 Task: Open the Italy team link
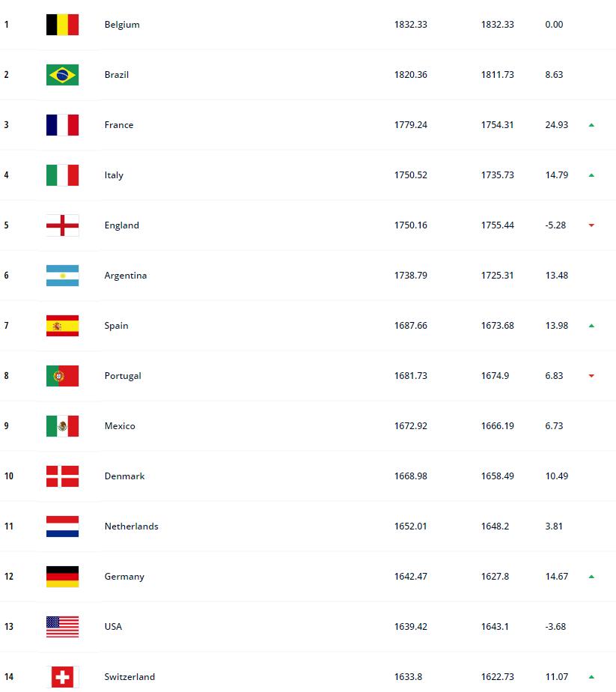coord(114,175)
